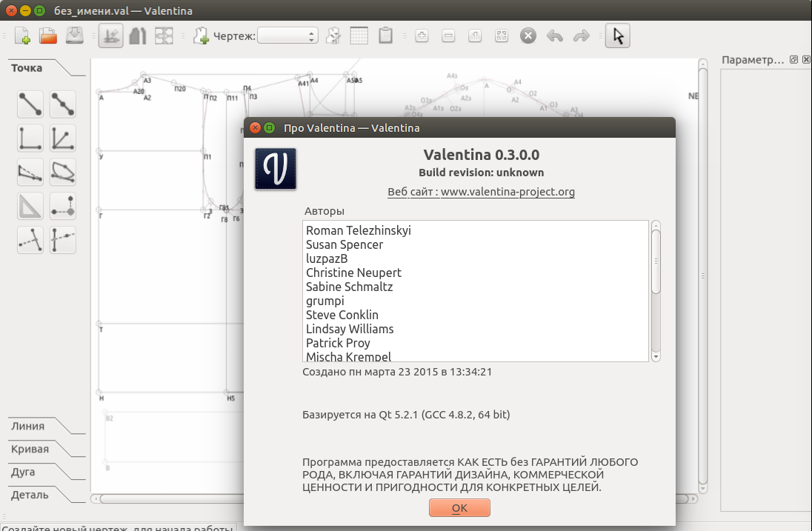This screenshot has height=531, width=812.
Task: Click point П20 on the drawing
Action: point(175,83)
